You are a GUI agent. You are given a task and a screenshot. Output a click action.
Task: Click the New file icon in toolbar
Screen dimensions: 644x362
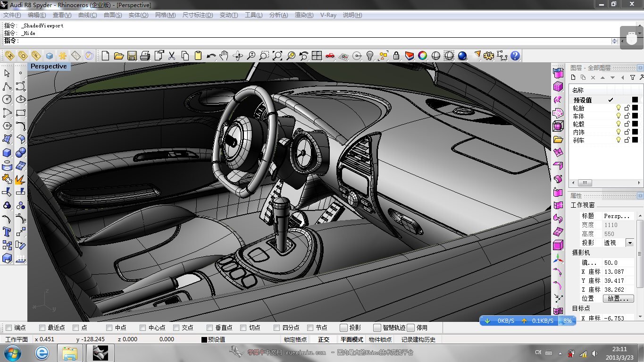(x=106, y=56)
